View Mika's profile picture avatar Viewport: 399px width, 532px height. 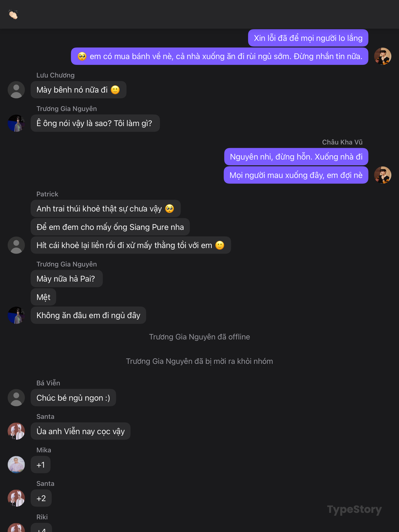pyautogui.click(x=16, y=465)
